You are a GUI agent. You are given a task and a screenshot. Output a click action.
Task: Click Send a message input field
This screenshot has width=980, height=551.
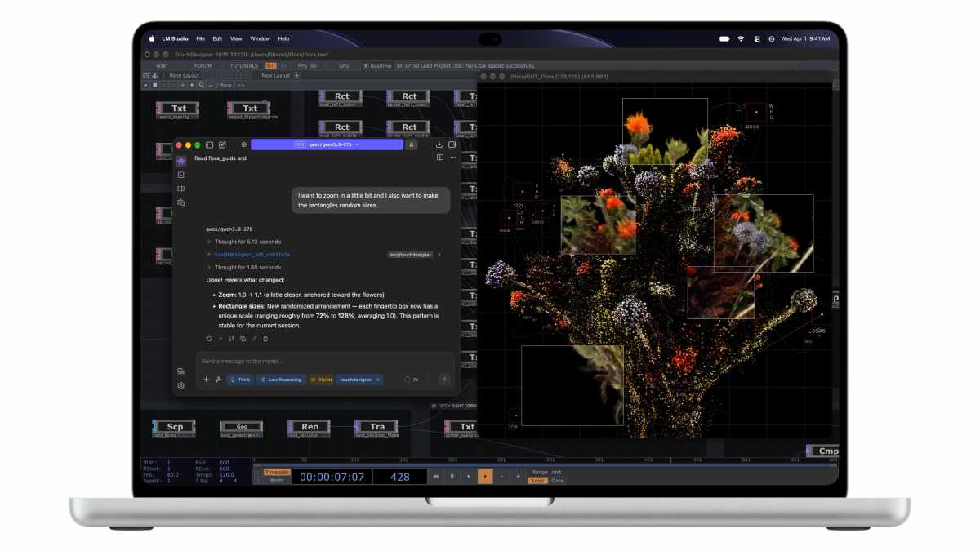click(325, 361)
